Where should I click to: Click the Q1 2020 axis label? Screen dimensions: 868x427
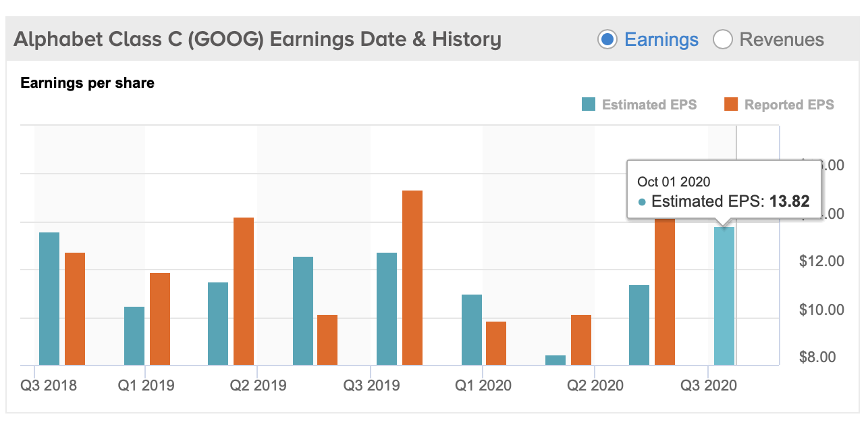tap(483, 386)
